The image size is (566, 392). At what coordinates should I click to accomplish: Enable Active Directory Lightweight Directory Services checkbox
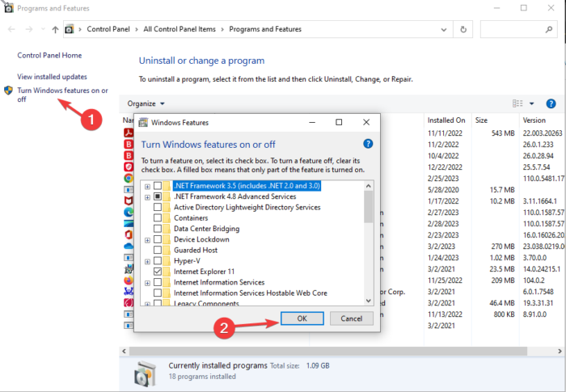pyautogui.click(x=158, y=207)
